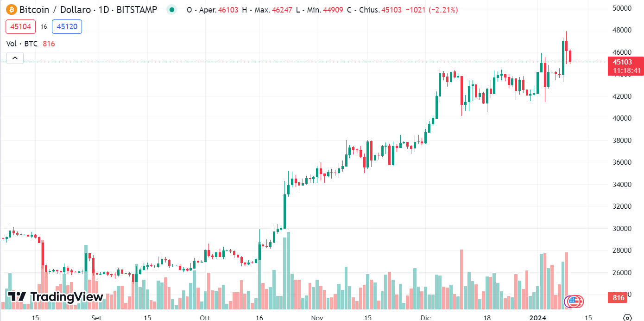Click the 36000 mark on price scale
644x321 pixels.
[622, 162]
